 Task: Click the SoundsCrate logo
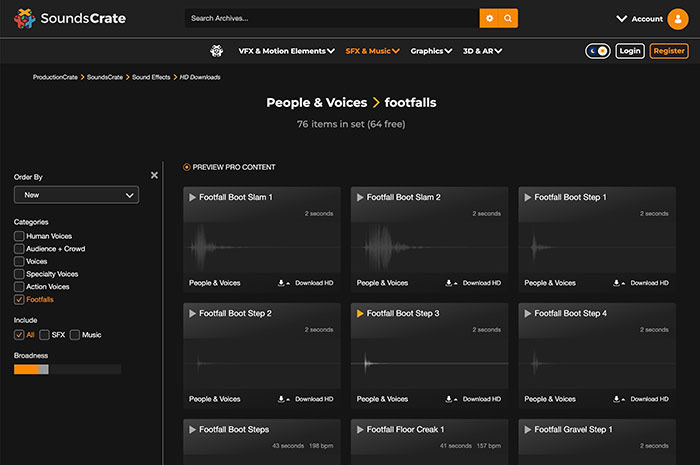pos(70,19)
